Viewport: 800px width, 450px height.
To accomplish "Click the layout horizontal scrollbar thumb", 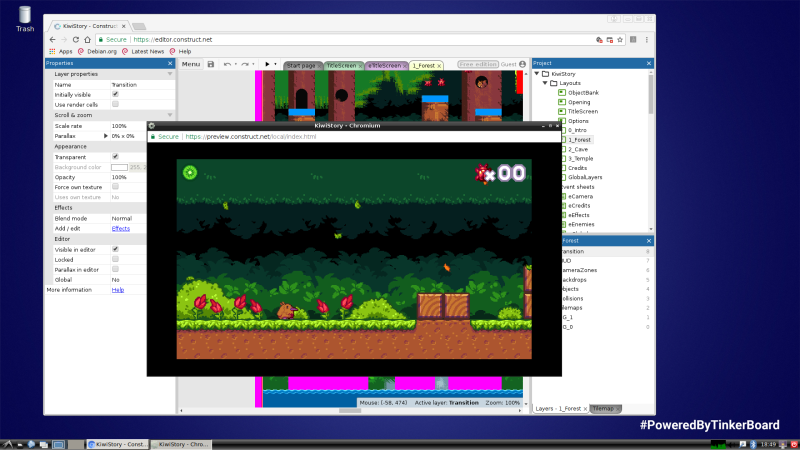I will tap(350, 410).
